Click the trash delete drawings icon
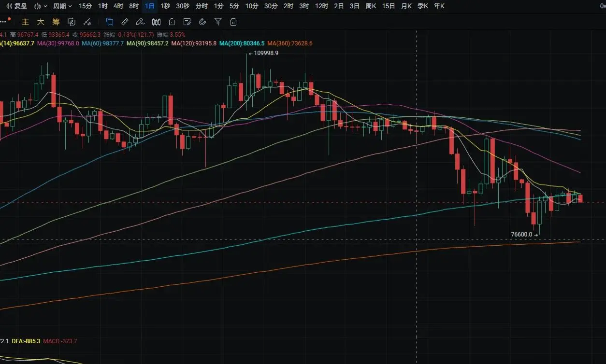This screenshot has width=606, height=364. [x=233, y=22]
